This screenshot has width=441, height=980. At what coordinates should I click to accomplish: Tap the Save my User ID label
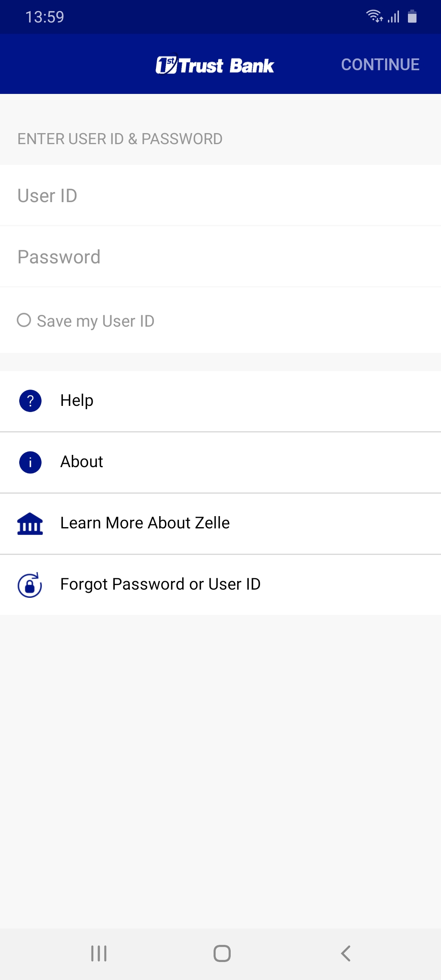(x=96, y=321)
